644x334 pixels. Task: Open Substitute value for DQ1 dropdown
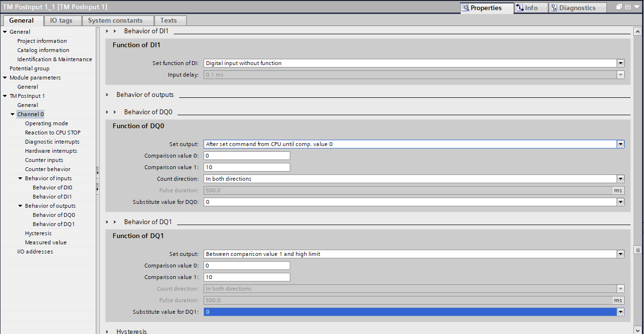(620, 312)
